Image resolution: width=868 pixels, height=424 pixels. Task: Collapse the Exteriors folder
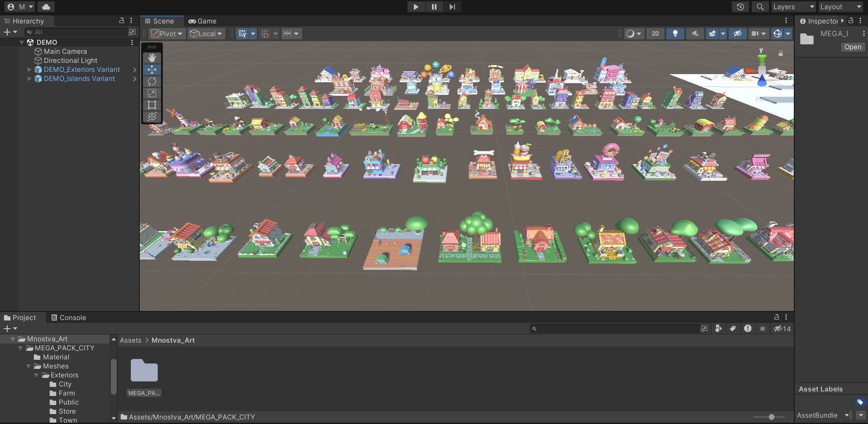[x=36, y=375]
